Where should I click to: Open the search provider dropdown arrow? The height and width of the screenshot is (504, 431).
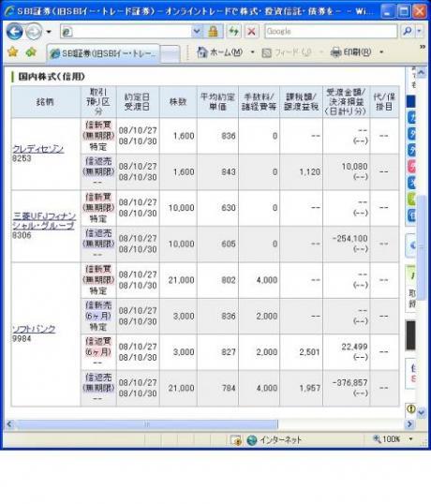[x=419, y=32]
